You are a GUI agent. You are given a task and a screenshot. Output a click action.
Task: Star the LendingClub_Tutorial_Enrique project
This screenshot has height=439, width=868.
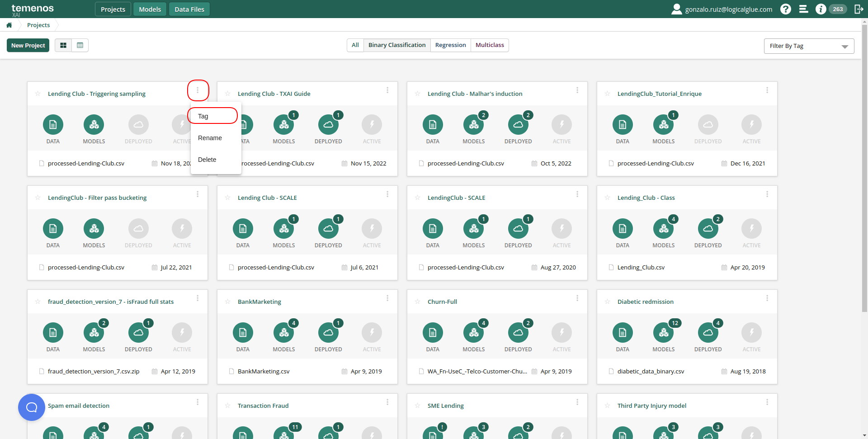608,94
